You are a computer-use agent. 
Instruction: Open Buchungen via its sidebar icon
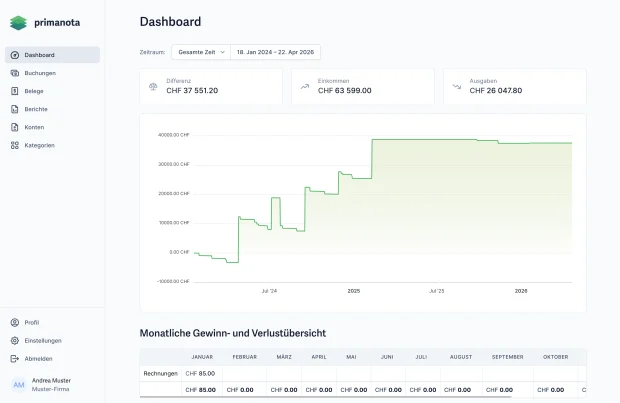point(15,73)
